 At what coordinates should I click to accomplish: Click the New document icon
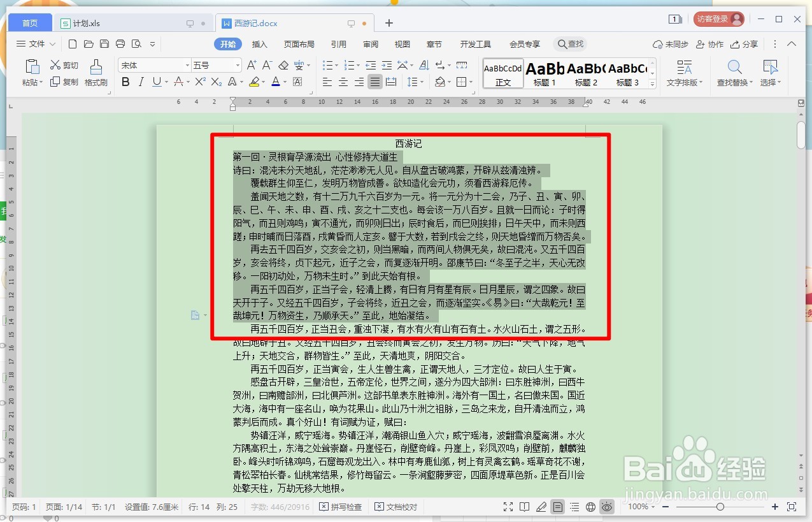(73, 44)
